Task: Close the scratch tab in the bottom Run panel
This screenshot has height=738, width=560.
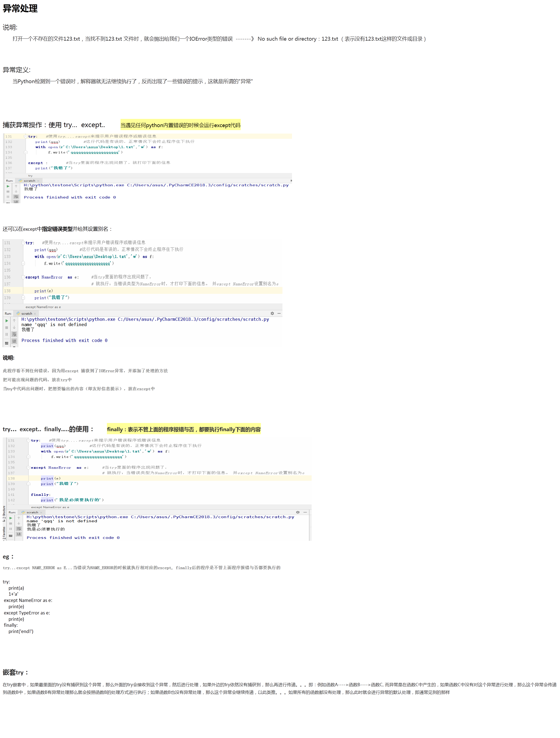Action: pyautogui.click(x=41, y=512)
